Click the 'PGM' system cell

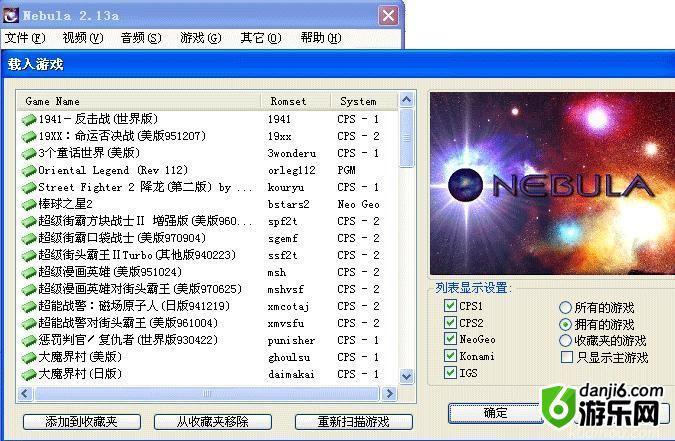coord(347,171)
